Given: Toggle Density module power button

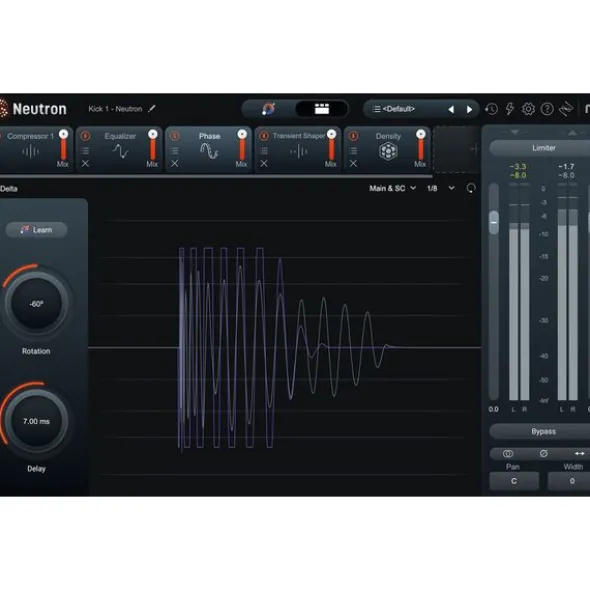Looking at the screenshot, I should 353,136.
